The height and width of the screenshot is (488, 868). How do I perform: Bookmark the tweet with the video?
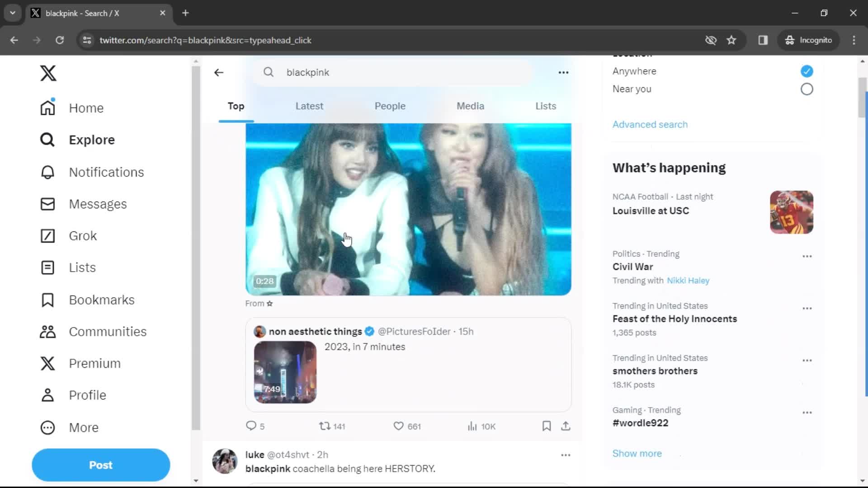[547, 426]
